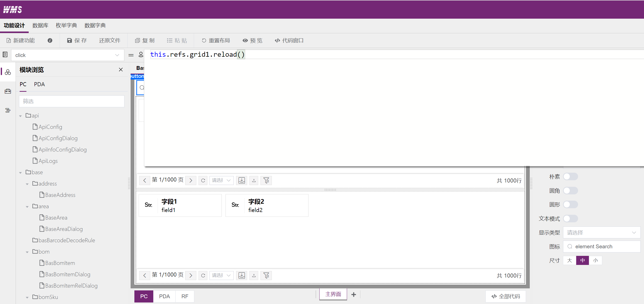Open page size dropdown in upper pager

click(x=221, y=180)
